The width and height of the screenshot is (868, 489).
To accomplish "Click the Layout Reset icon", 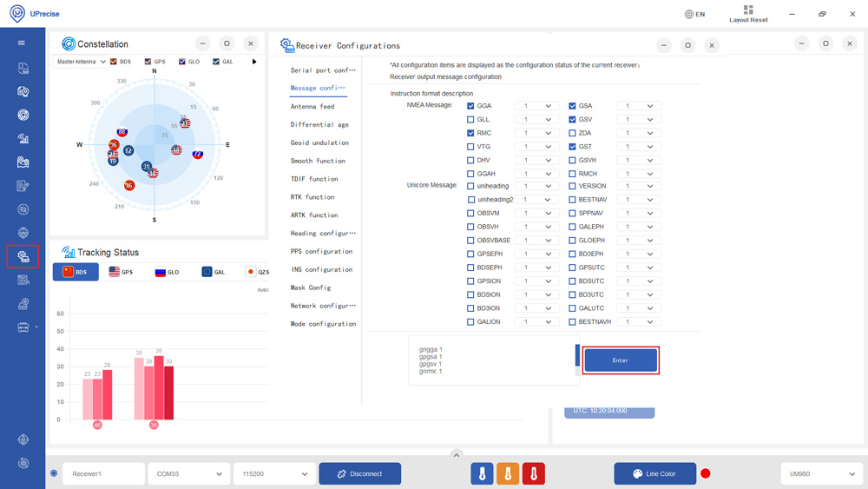I will pos(748,10).
